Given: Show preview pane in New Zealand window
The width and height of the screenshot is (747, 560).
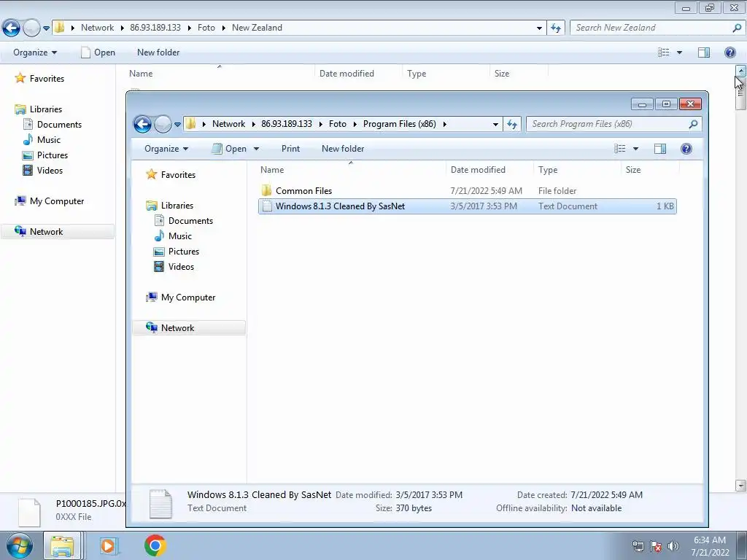Looking at the screenshot, I should coord(704,52).
